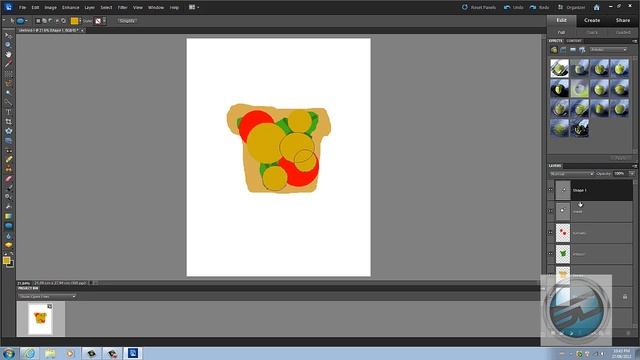Screen dimensions: 640x360
Task: Click the Undo button
Action: (x=514, y=7)
